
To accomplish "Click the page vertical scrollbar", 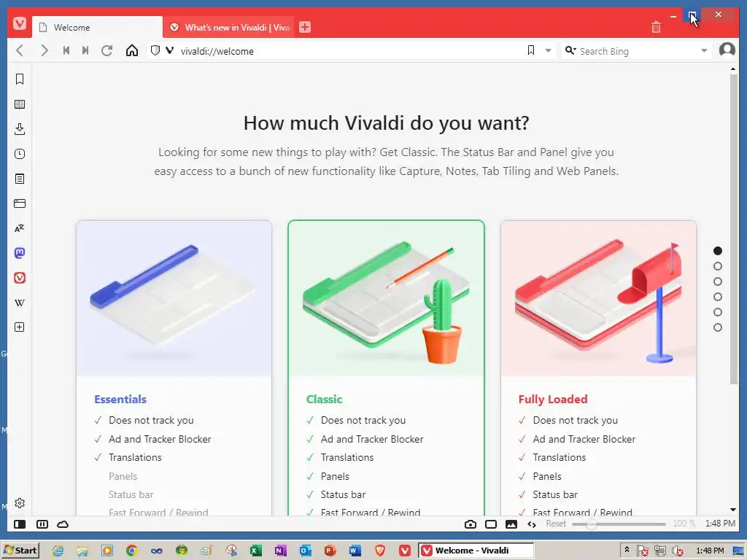I will click(733, 228).
